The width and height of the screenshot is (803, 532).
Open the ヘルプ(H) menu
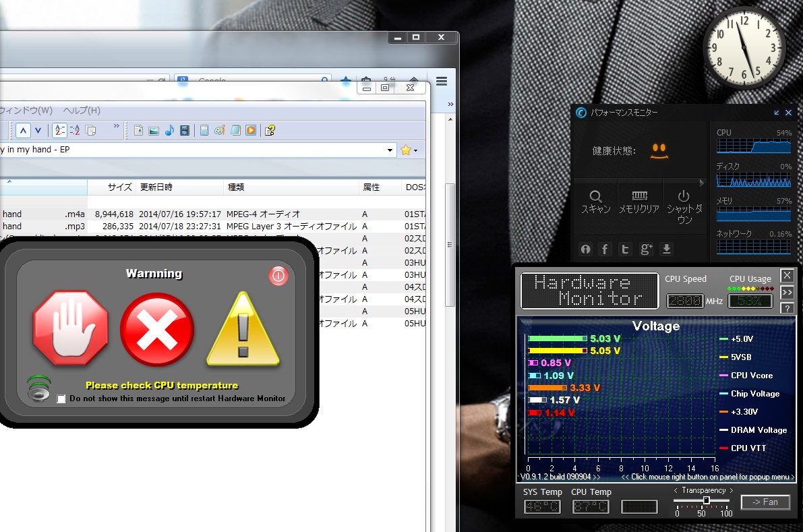[82, 110]
